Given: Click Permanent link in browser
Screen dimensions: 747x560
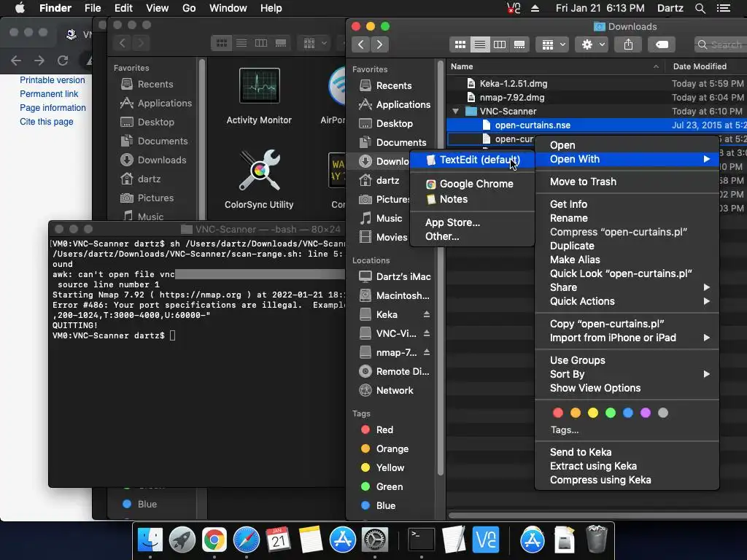Looking at the screenshot, I should coord(49,94).
